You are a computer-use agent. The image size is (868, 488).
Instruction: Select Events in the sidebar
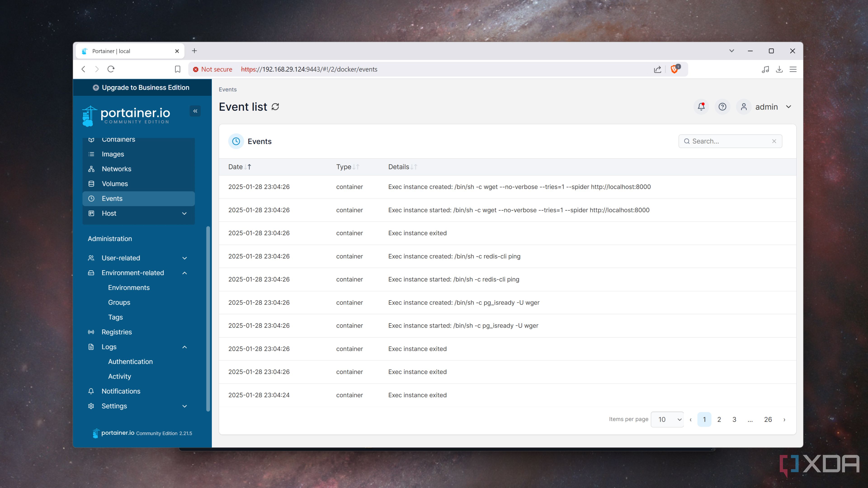click(x=138, y=198)
